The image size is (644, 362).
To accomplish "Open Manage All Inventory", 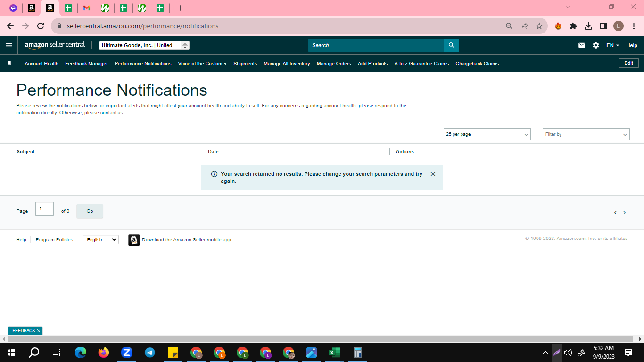I will [287, 63].
